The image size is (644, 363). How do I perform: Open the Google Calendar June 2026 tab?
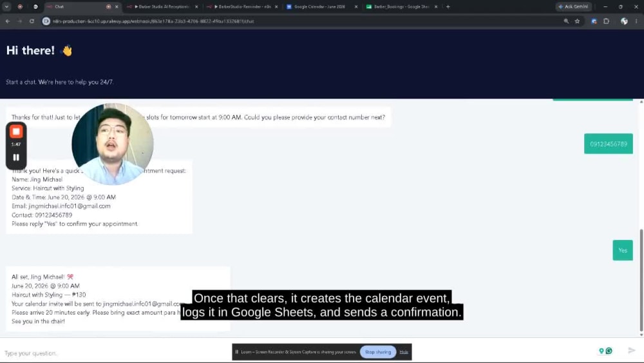[x=319, y=6]
